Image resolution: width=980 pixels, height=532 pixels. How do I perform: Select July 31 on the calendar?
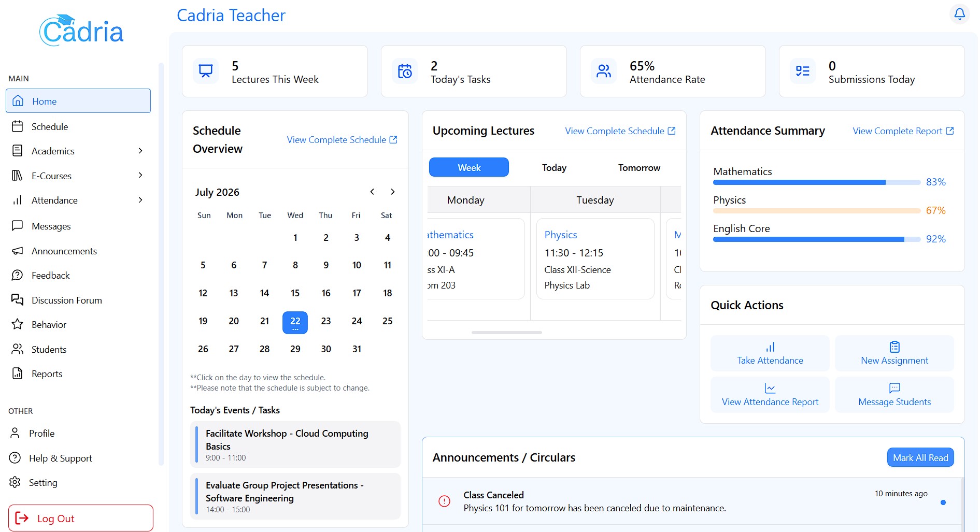point(357,349)
